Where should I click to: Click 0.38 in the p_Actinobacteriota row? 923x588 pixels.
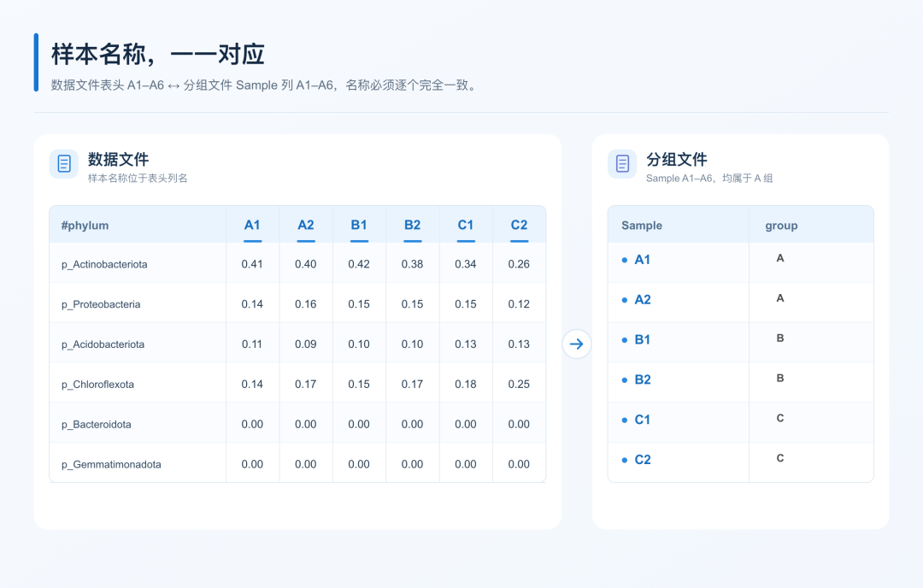412,264
